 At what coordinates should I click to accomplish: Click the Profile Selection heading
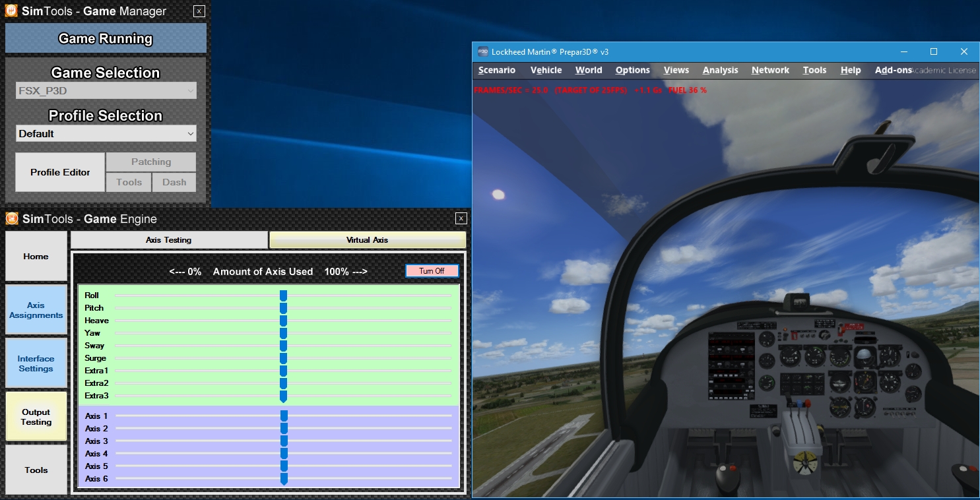(106, 115)
